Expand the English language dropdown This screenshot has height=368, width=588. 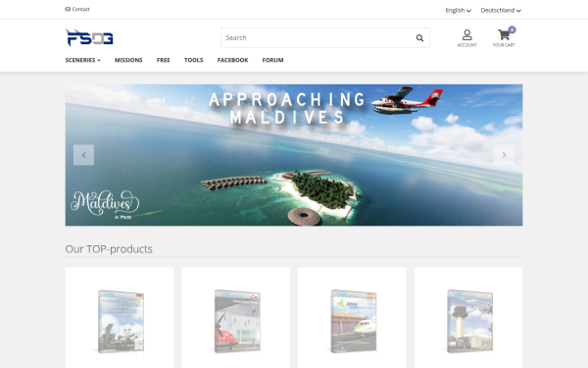(x=458, y=10)
